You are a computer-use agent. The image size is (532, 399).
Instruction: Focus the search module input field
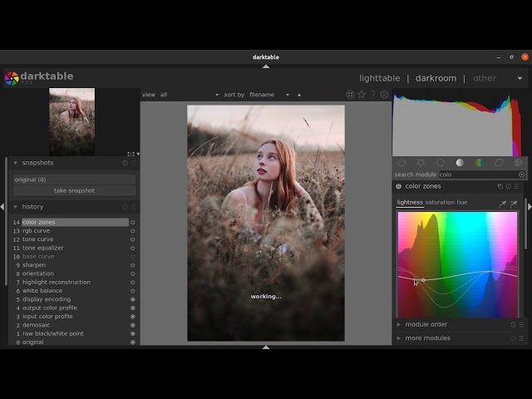(x=479, y=175)
